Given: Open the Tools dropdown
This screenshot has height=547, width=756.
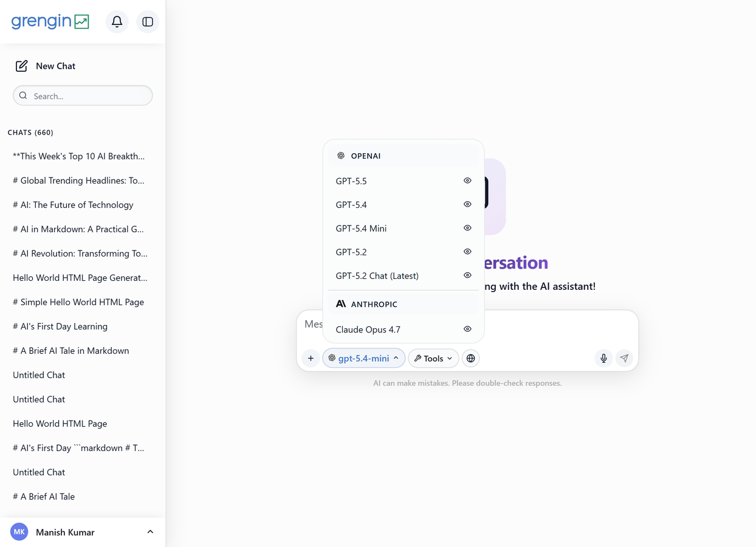Looking at the screenshot, I should pyautogui.click(x=433, y=359).
